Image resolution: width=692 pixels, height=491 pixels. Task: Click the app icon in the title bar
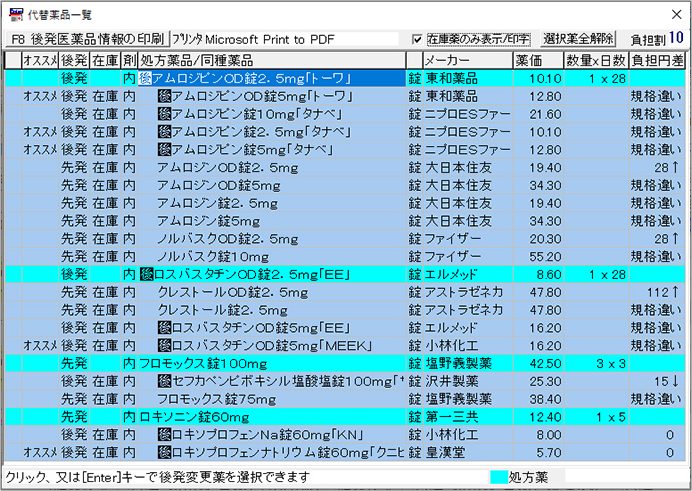(x=15, y=15)
